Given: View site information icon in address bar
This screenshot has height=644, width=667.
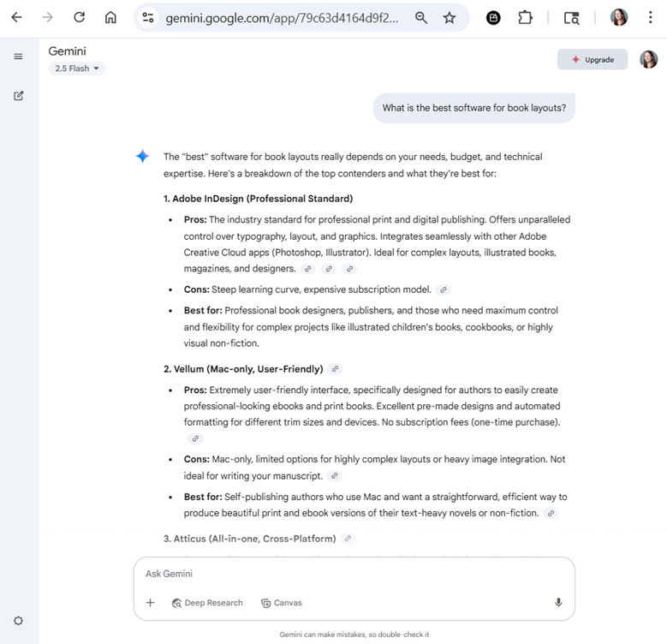Looking at the screenshot, I should click(x=148, y=18).
